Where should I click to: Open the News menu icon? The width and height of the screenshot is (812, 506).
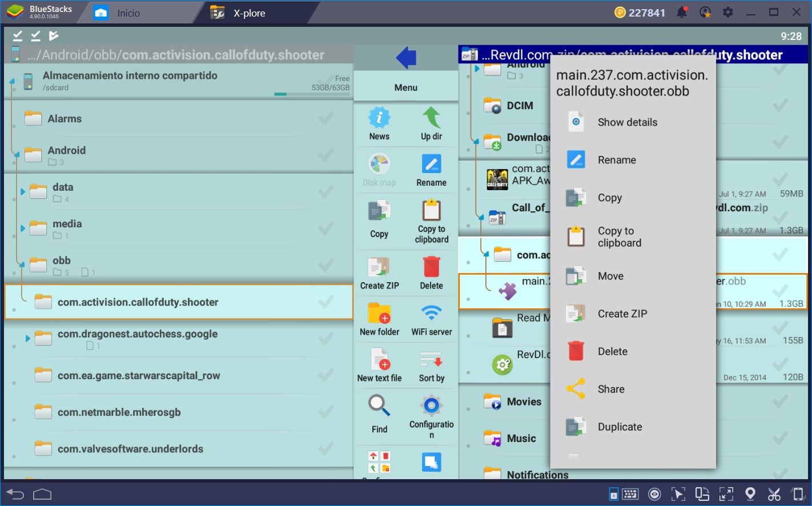[x=379, y=118]
